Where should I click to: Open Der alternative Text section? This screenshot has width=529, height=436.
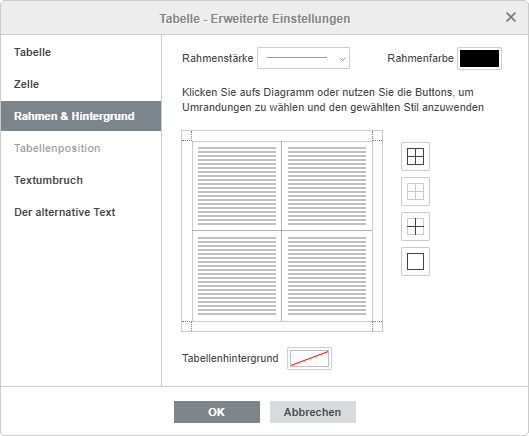coord(81,212)
